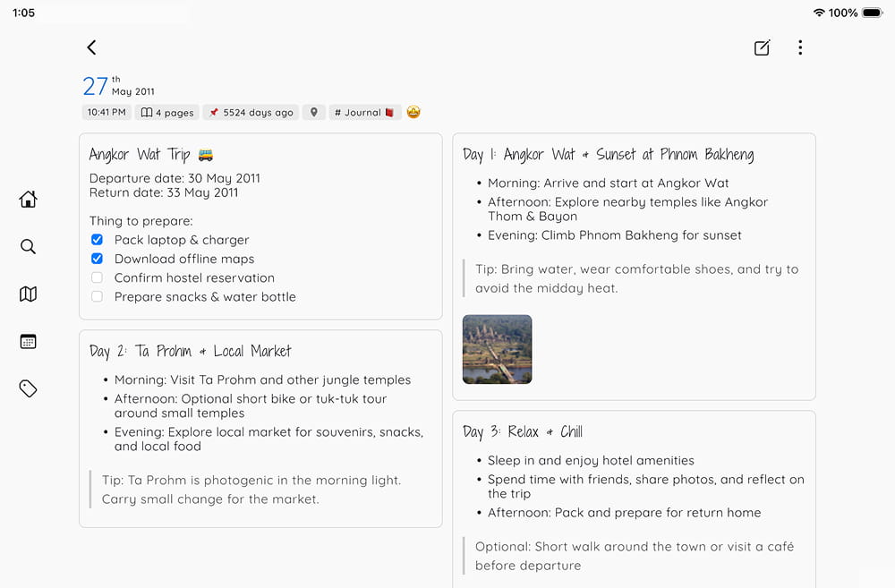Click the location pin chip
895x588 pixels.
[x=314, y=113]
